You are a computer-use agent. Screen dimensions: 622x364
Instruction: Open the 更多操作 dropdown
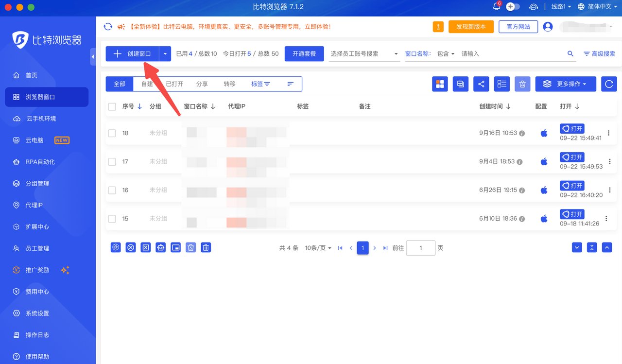pyautogui.click(x=566, y=84)
